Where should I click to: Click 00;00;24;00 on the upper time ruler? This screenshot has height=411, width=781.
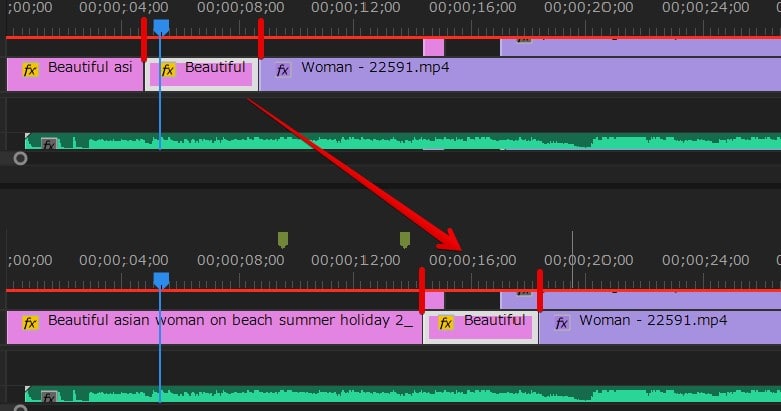coord(705,7)
